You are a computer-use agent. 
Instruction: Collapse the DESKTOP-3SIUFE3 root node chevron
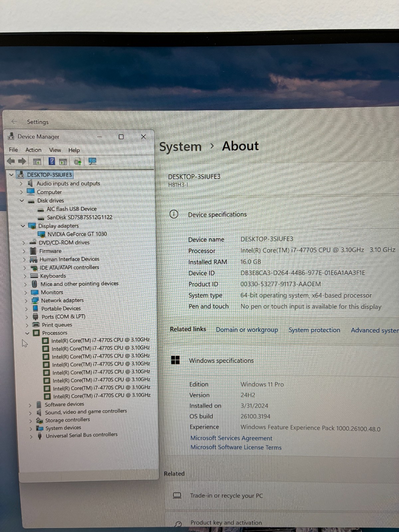11,174
